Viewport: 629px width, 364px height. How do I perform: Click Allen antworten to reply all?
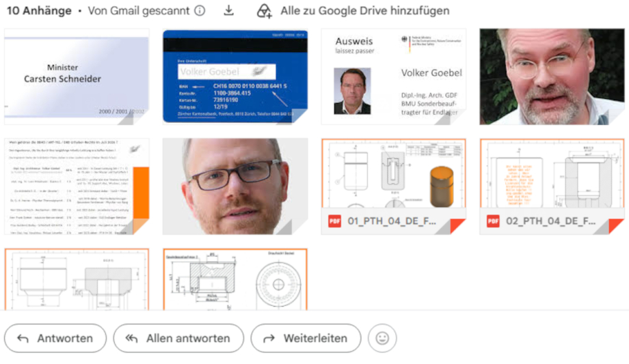coord(178,338)
